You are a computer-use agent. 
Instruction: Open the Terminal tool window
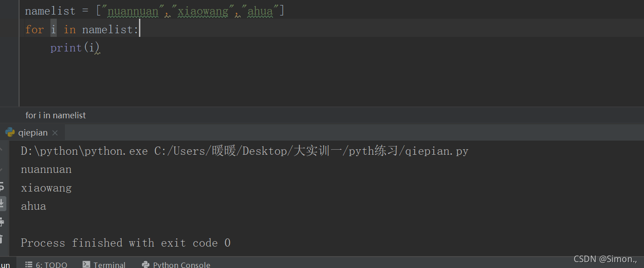(x=104, y=264)
